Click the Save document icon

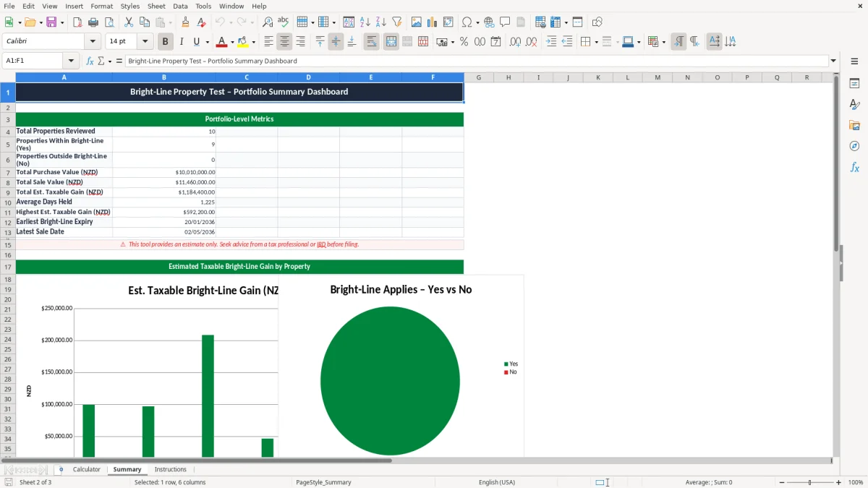(51, 22)
